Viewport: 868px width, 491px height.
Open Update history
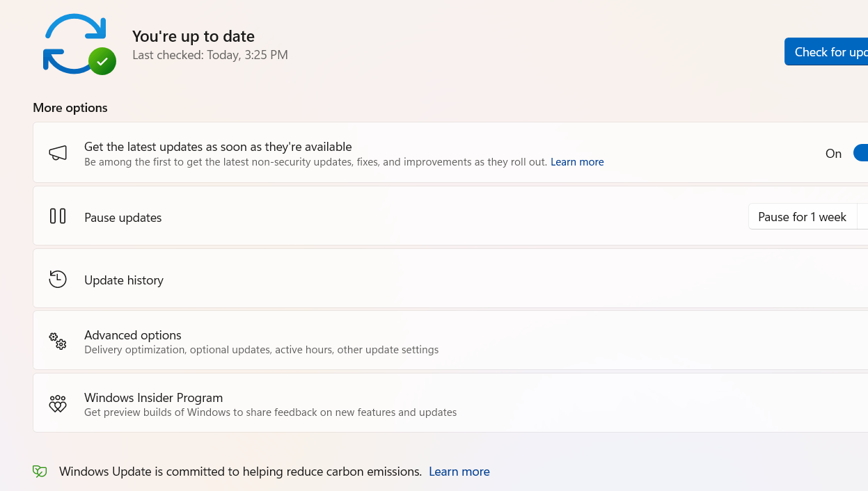point(450,279)
